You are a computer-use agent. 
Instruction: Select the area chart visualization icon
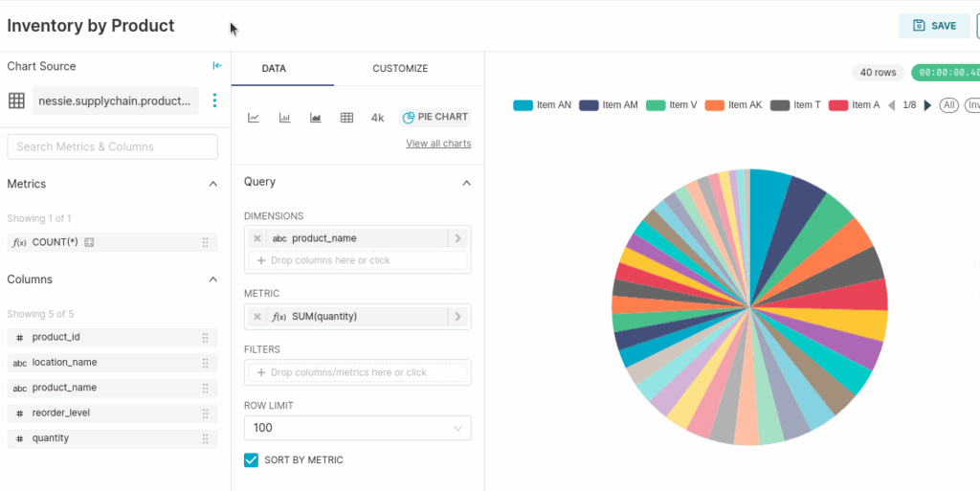(315, 118)
